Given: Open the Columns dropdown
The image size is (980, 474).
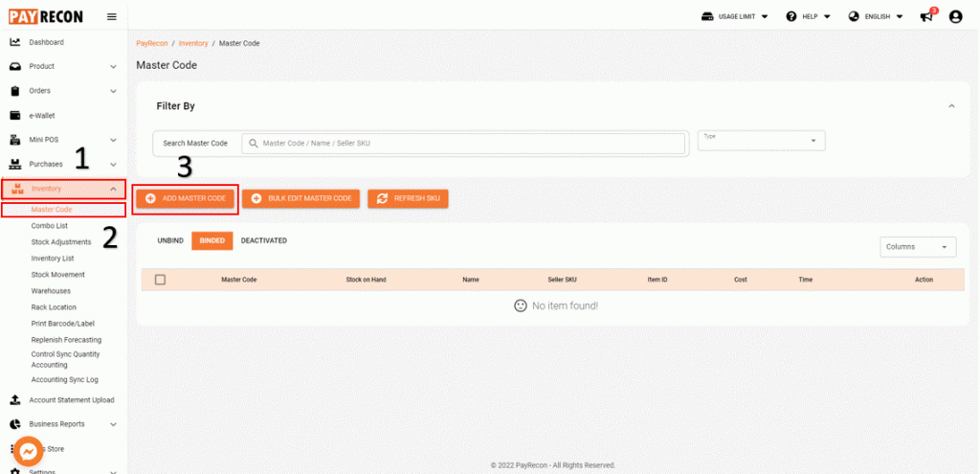Looking at the screenshot, I should pyautogui.click(x=918, y=246).
